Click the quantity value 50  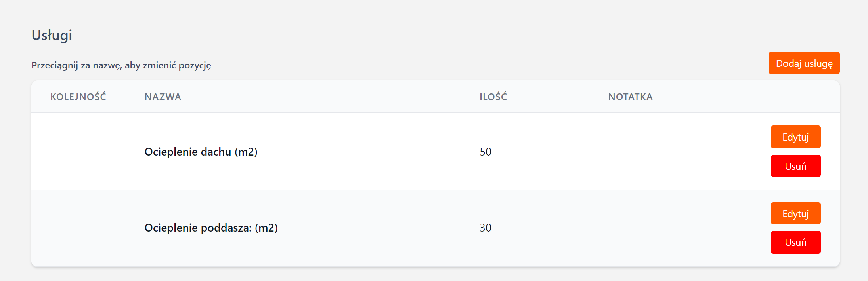(486, 152)
